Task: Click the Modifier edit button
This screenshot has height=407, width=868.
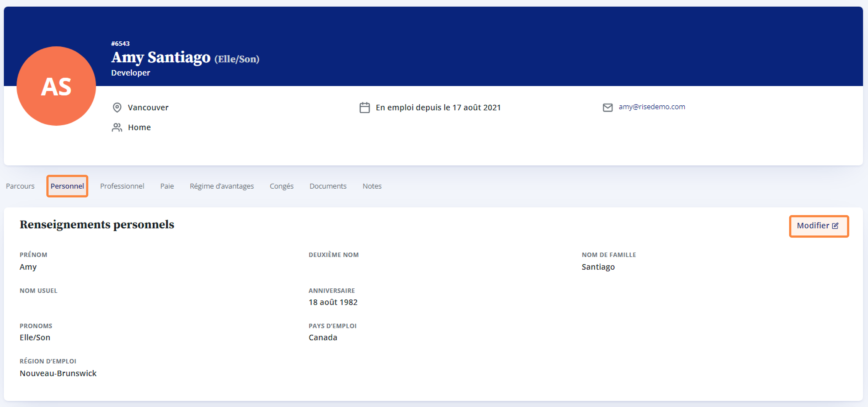Action: point(819,226)
